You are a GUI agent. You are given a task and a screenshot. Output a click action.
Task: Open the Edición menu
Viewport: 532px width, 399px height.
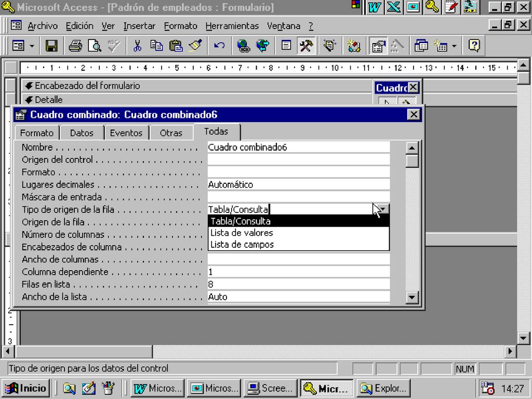(79, 26)
